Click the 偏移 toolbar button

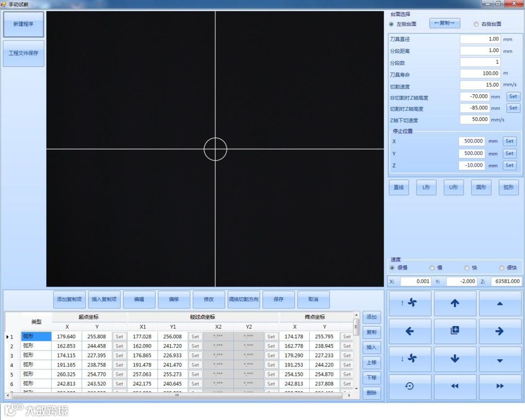[174, 299]
